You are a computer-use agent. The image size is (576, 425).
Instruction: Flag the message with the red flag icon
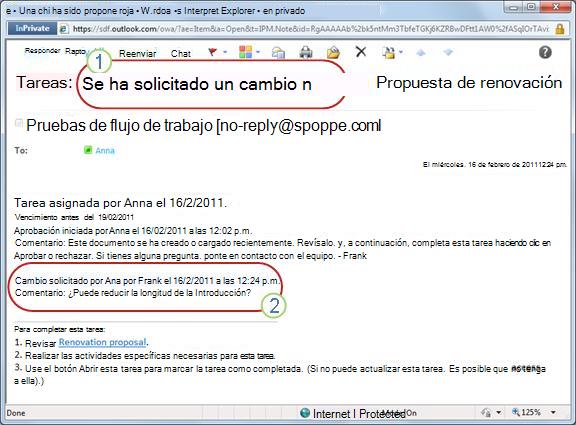(212, 52)
